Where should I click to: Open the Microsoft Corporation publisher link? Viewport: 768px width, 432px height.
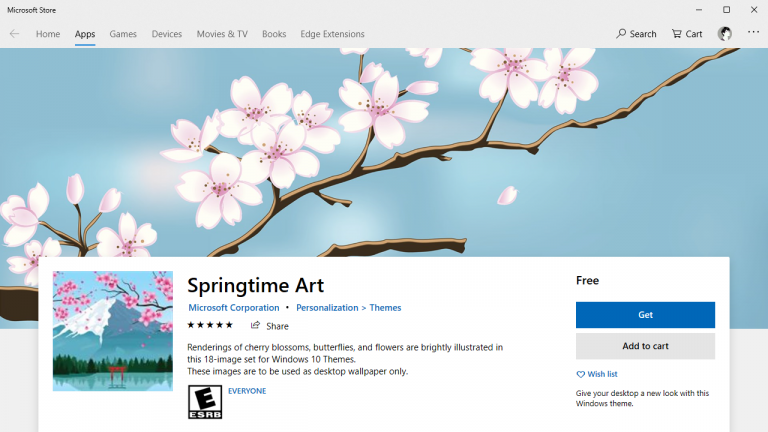coord(234,308)
